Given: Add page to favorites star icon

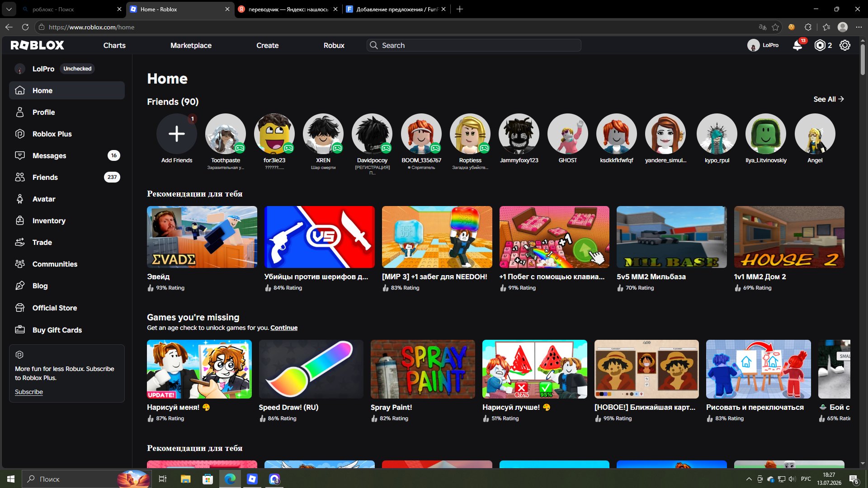Looking at the screenshot, I should click(775, 27).
